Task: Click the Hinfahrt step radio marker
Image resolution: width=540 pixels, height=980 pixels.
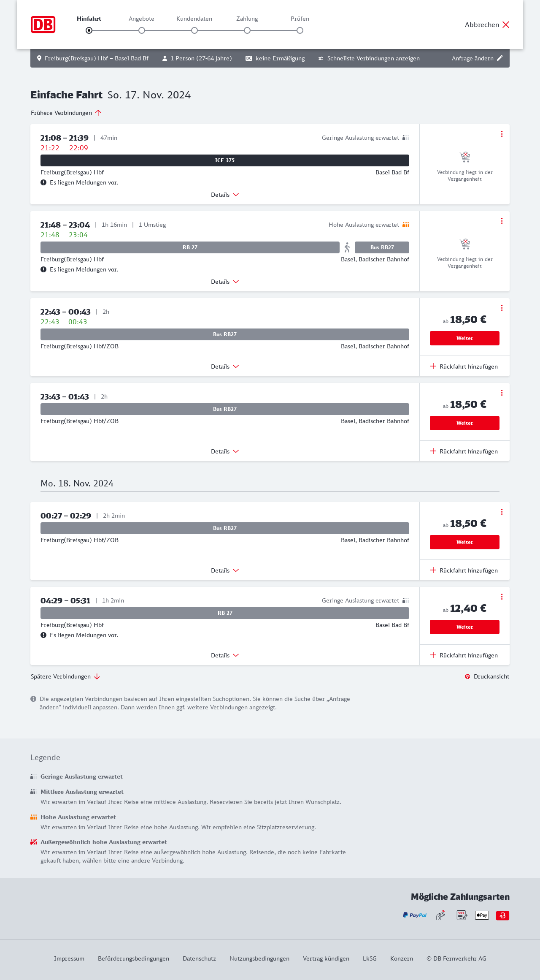Action: pos(89,30)
